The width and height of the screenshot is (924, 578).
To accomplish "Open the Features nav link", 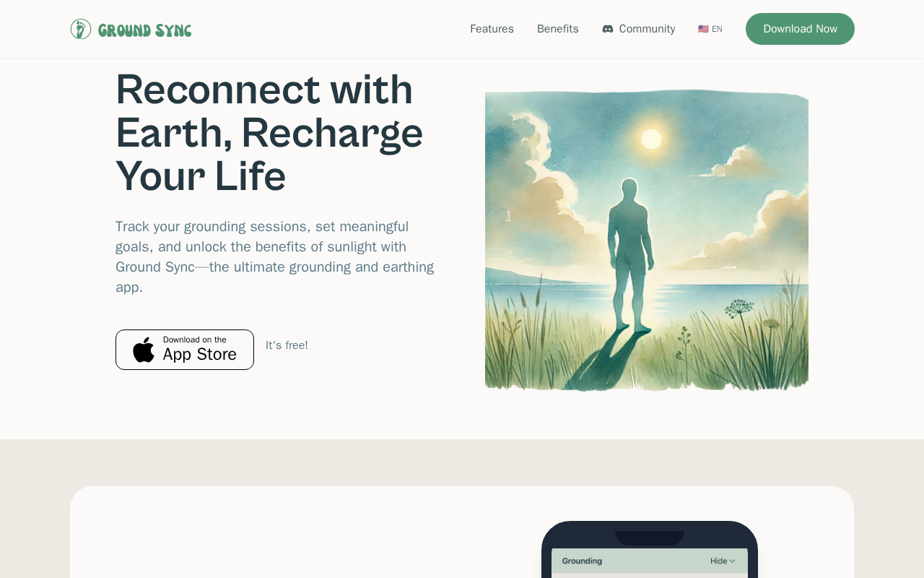I will [x=492, y=29].
